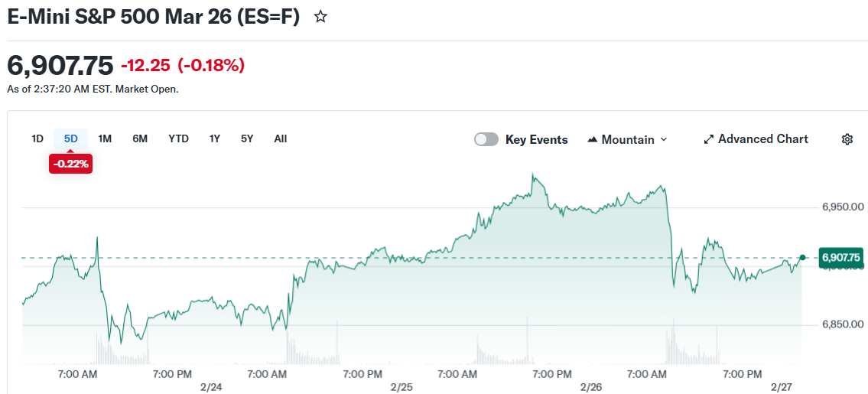Display the All time range
The image size is (868, 394).
coord(281,138)
